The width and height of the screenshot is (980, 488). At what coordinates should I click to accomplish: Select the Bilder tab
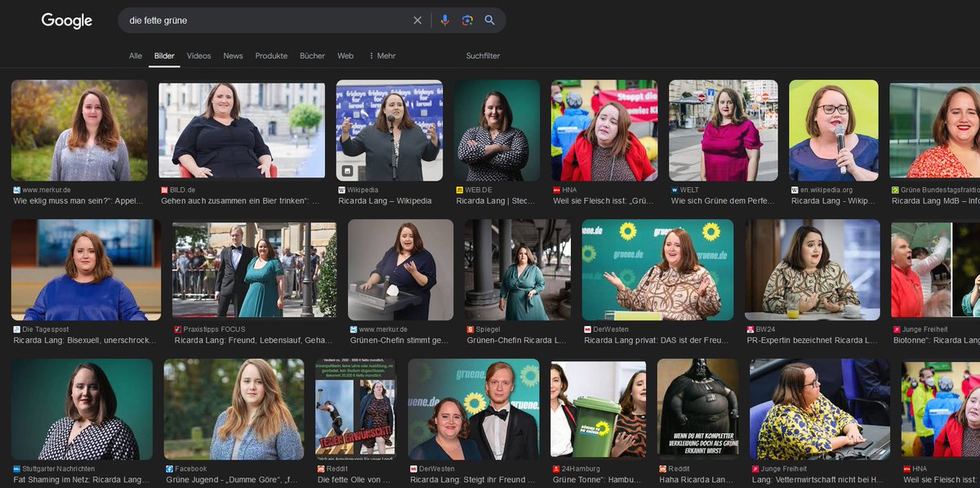(164, 56)
